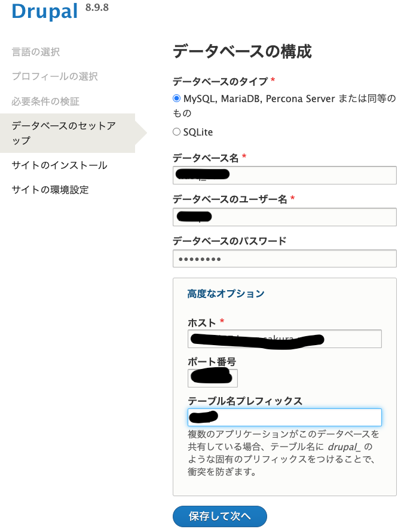Open the サイトの環境設定 step
This screenshot has width=404, height=532.
pos(50,190)
